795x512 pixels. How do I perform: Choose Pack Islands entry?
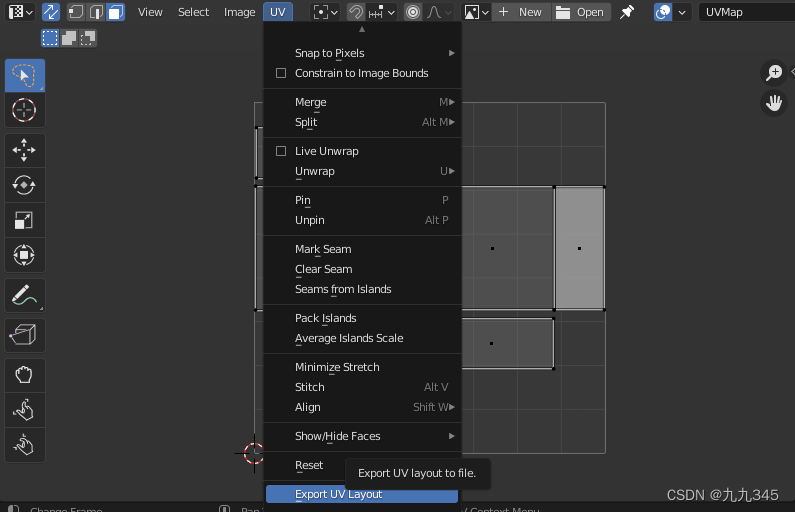362,318
